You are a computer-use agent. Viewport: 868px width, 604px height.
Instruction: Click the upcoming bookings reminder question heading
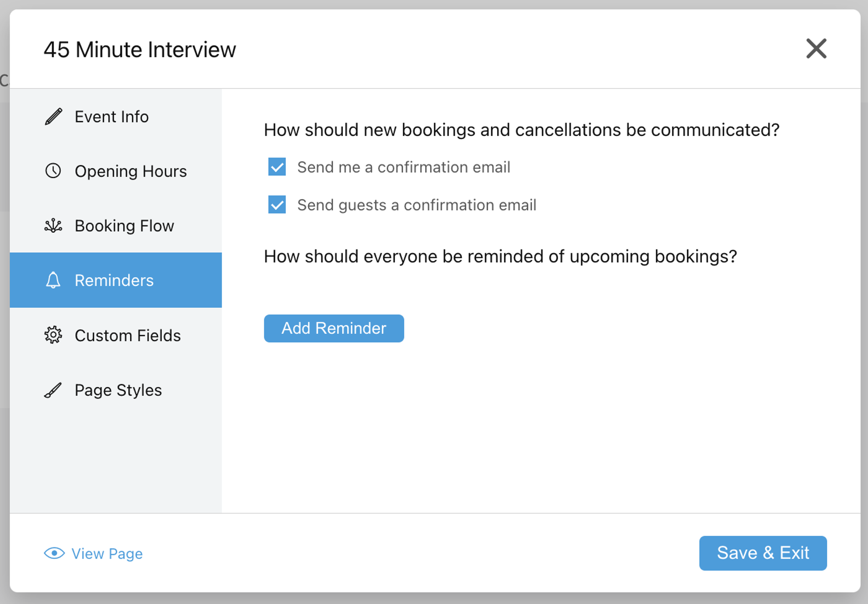[500, 257]
